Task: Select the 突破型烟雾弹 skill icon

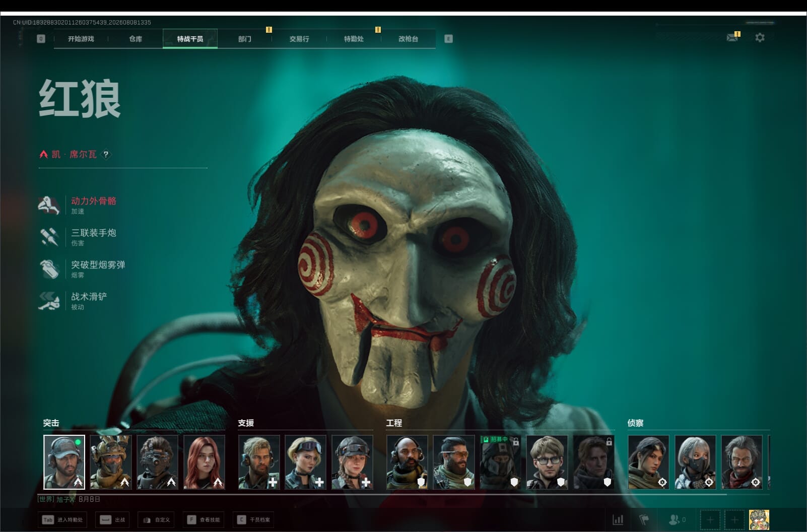Action: pos(49,269)
